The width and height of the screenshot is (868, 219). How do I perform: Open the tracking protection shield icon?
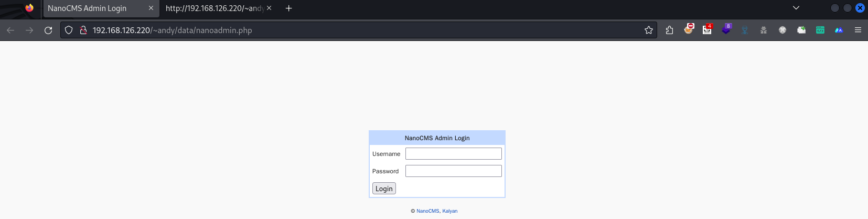[x=69, y=30]
